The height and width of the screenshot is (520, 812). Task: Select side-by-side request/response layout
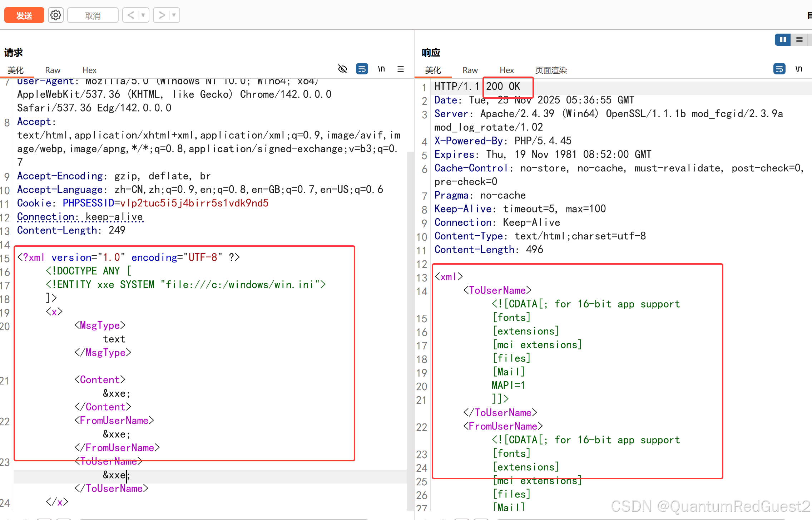[783, 40]
